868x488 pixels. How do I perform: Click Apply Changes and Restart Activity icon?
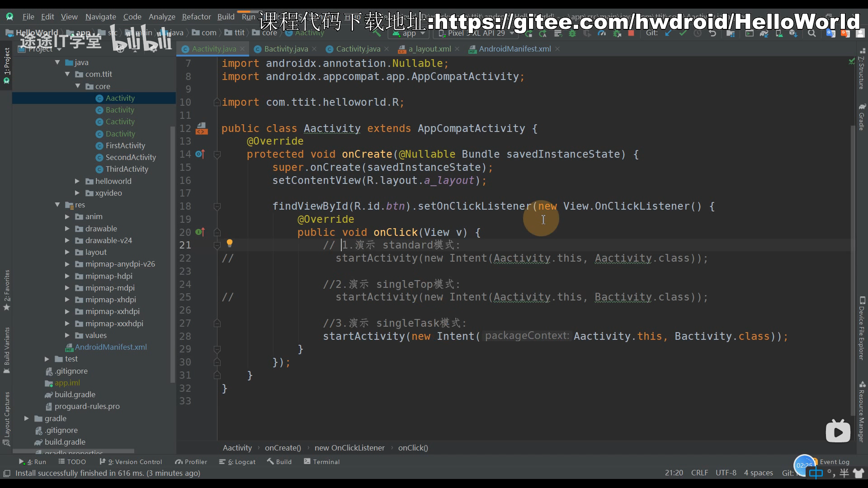click(x=542, y=33)
